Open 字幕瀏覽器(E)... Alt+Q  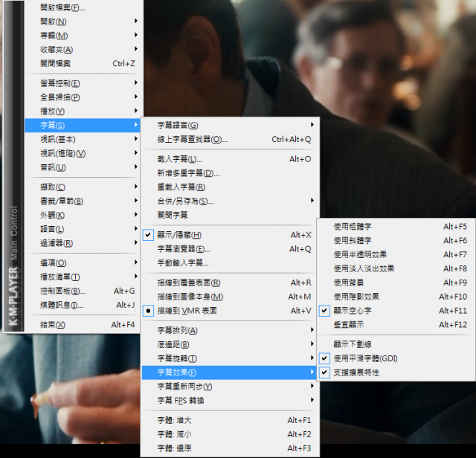click(230, 249)
